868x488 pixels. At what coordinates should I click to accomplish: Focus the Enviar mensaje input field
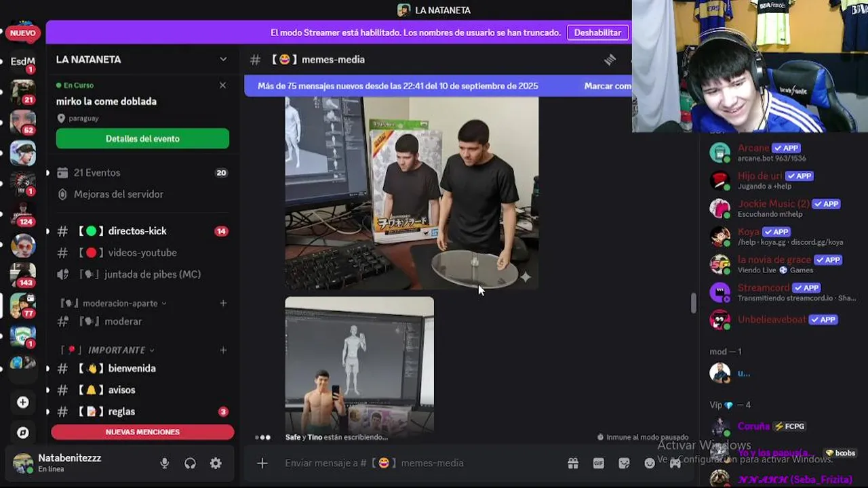tap(420, 463)
